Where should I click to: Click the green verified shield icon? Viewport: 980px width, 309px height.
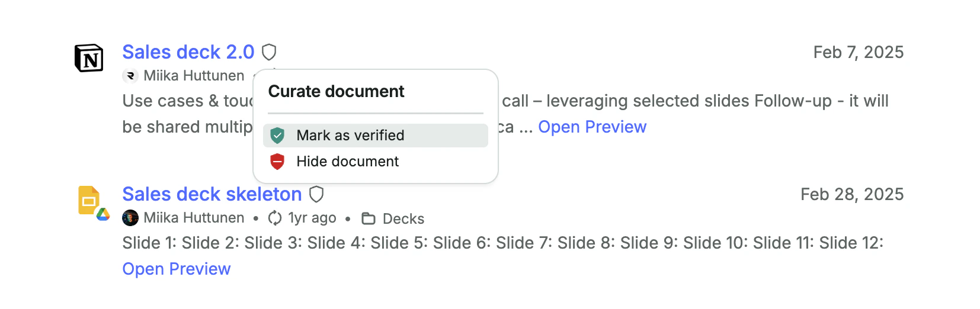[277, 136]
